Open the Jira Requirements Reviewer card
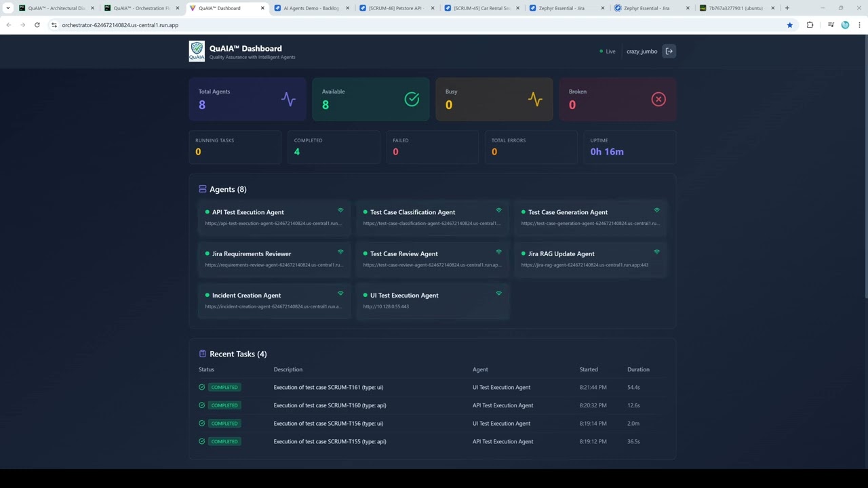The height and width of the screenshot is (488, 868). click(x=274, y=259)
